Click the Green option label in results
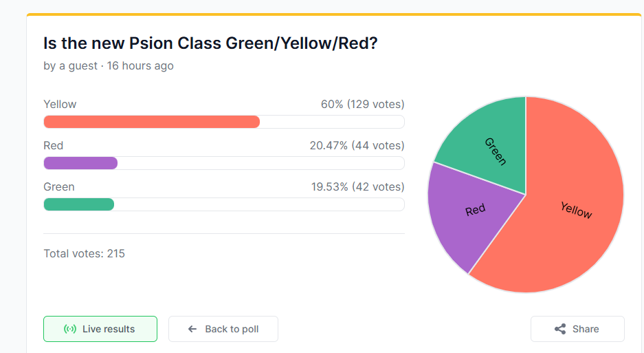 [59, 186]
